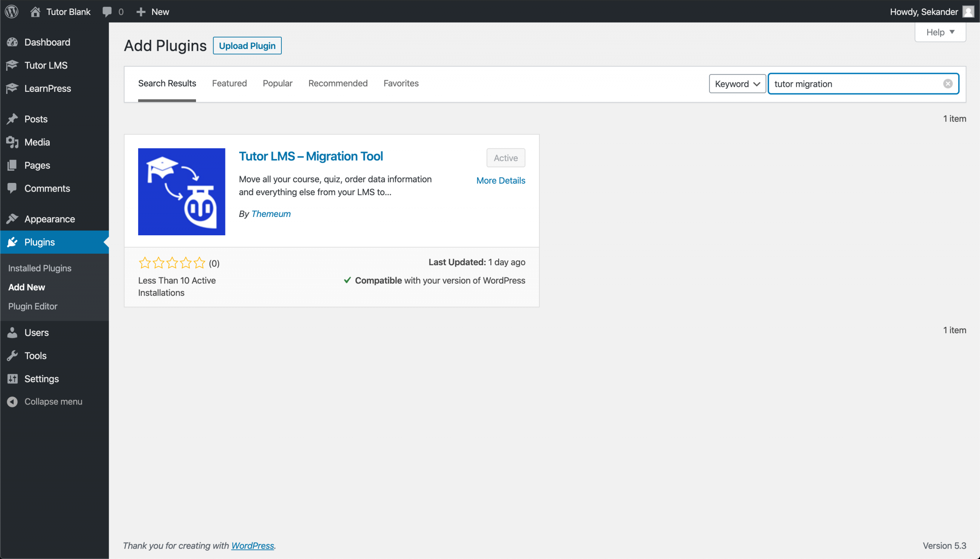Open the Appearance menu item
The height and width of the screenshot is (559, 980).
(50, 219)
